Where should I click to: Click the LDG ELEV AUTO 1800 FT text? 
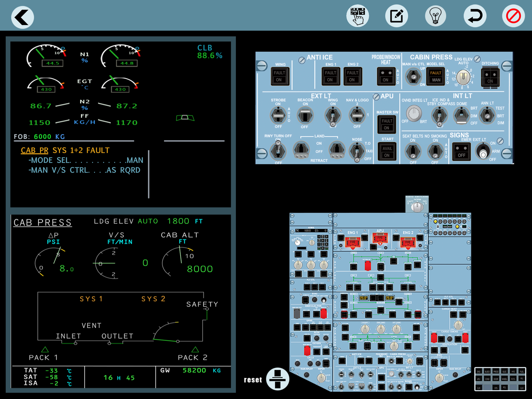point(148,221)
